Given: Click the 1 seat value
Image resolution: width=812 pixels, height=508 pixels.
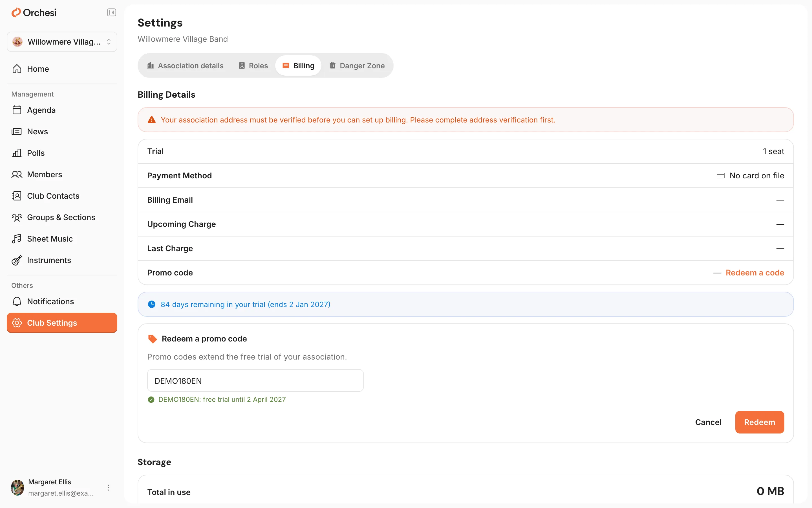Looking at the screenshot, I should [773, 151].
